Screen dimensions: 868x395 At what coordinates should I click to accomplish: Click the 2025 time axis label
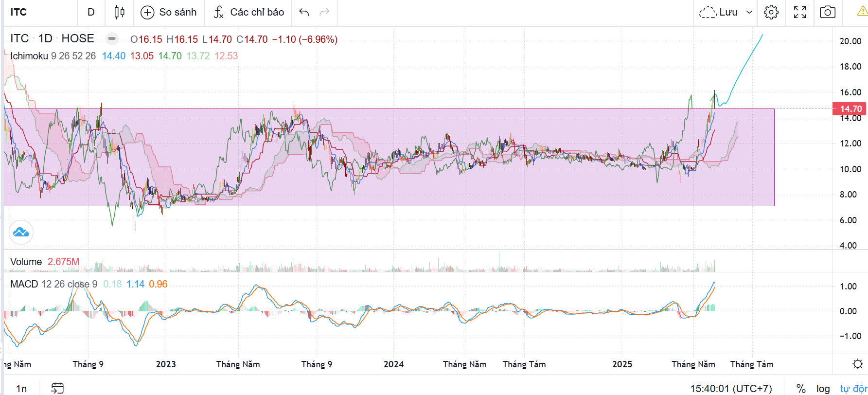622,364
